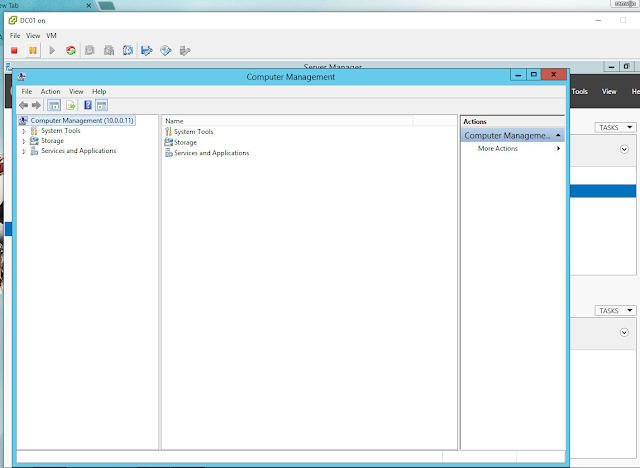Open upper TASKS dropdown in Server Manager
The width and height of the screenshot is (640, 468).
pyautogui.click(x=616, y=127)
